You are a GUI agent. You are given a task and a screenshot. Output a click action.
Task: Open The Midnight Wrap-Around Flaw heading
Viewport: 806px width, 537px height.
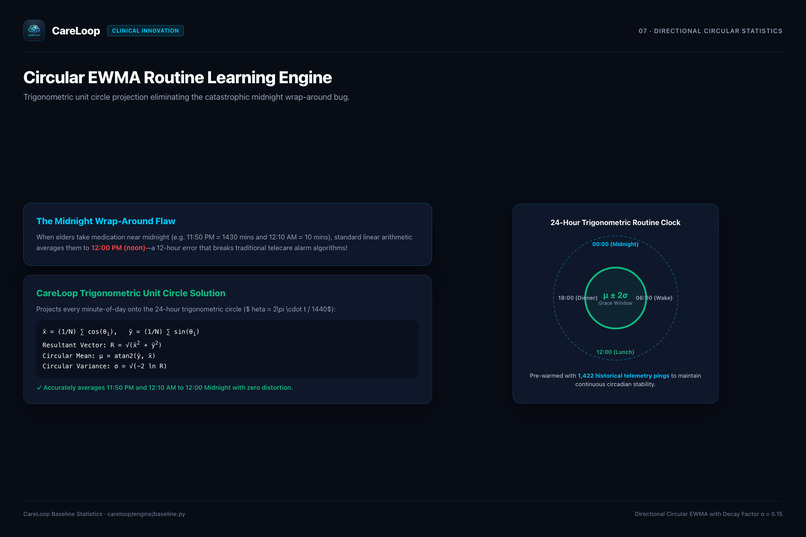[106, 221]
